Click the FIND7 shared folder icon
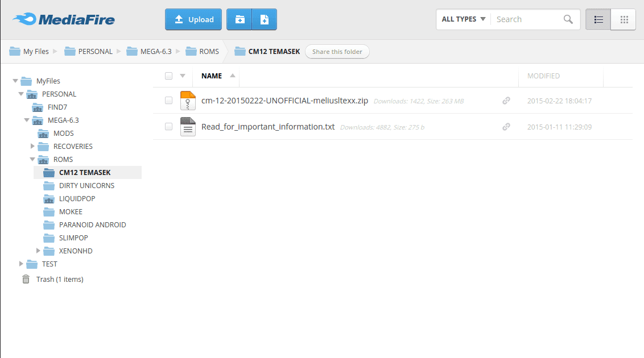 (x=38, y=107)
